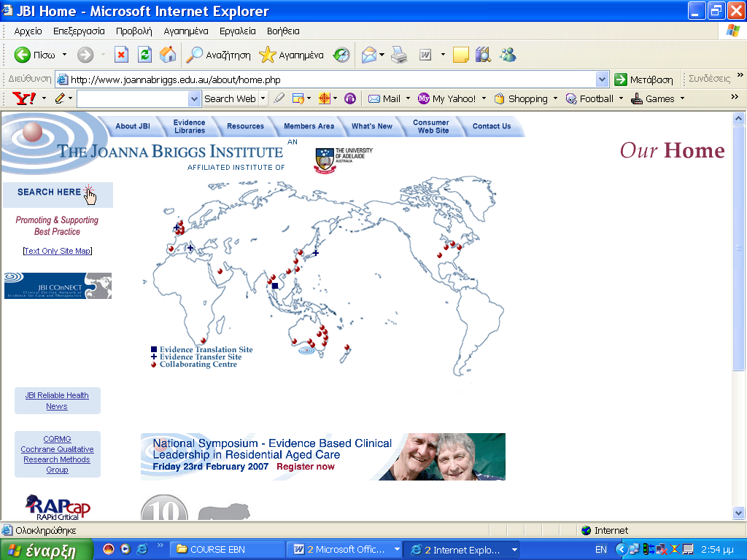Open My Yahoo! toolbar button
747x560 pixels.
pos(447,98)
